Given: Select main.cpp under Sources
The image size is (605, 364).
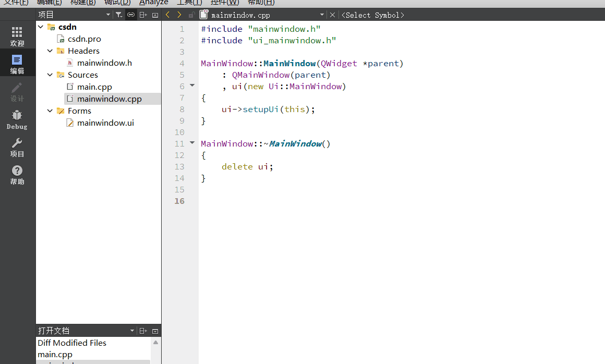Looking at the screenshot, I should (94, 87).
